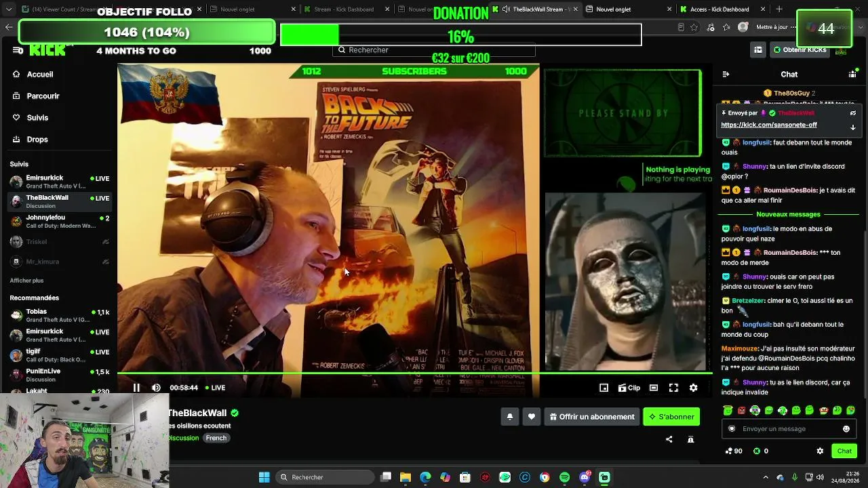Open Drops in sidebar
The width and height of the screenshot is (868, 488).
click(37, 140)
